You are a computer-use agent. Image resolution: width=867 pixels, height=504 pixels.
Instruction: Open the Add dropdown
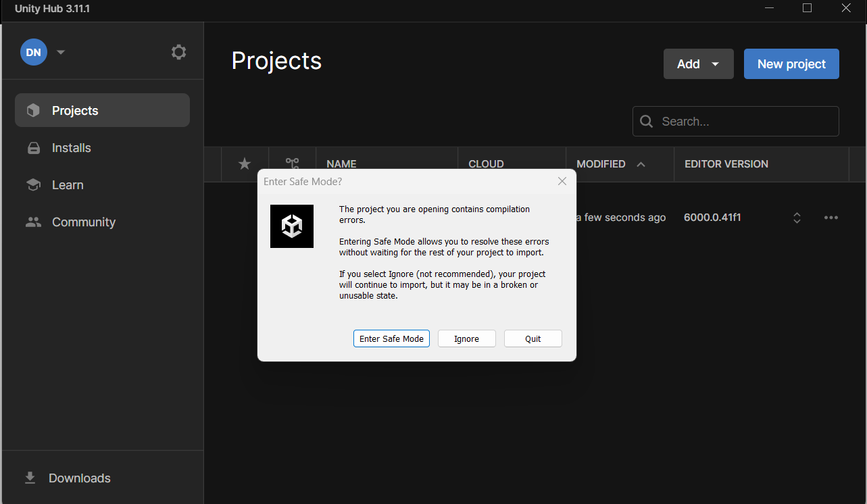[x=698, y=64]
